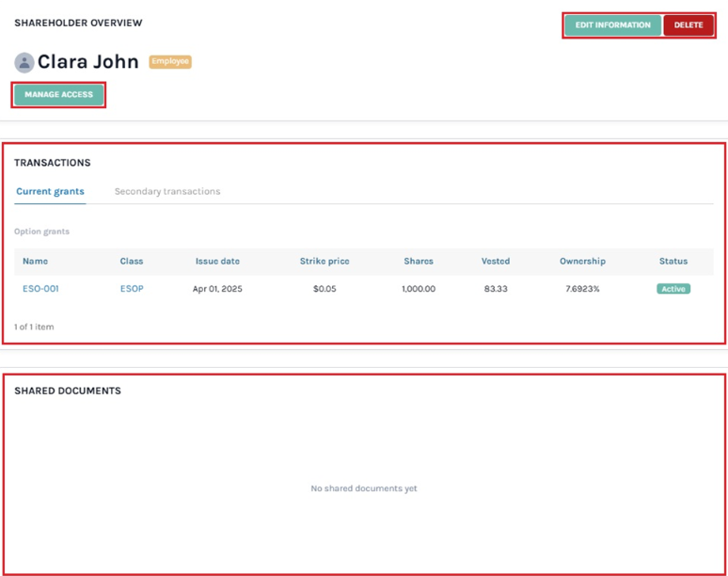The height and width of the screenshot is (576, 728).
Task: Click the Edit Information button
Action: 612,25
